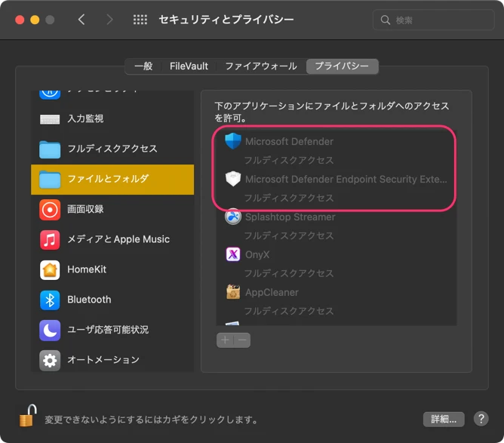Click the 詳細... button
504x443 pixels.
(x=443, y=419)
